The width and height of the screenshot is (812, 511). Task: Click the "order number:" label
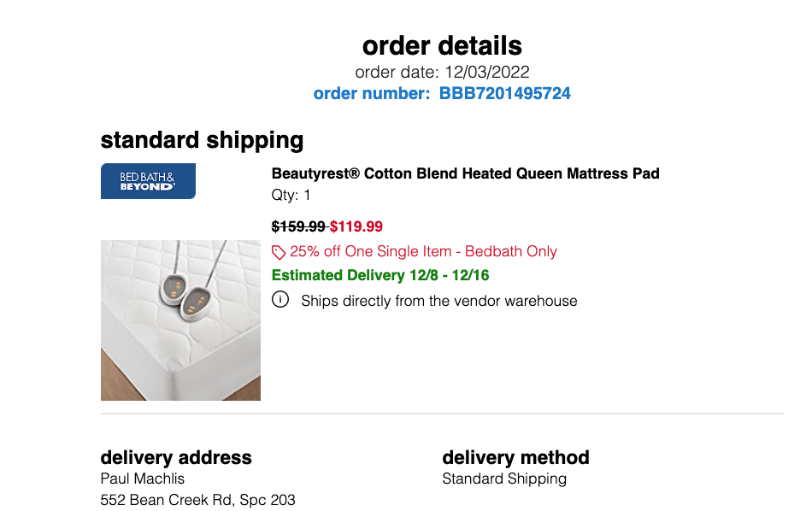(x=372, y=93)
